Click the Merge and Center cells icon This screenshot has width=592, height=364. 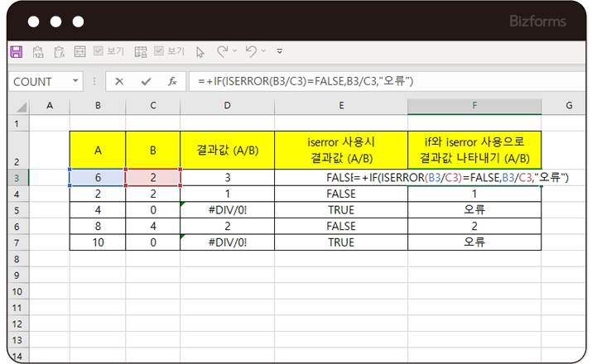(79, 51)
